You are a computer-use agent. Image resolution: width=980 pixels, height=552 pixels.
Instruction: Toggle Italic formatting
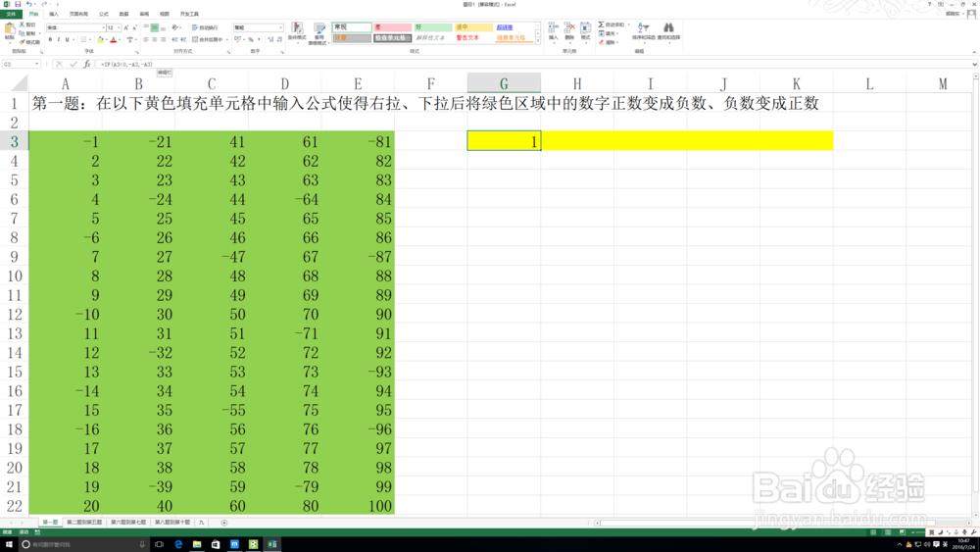(59, 39)
